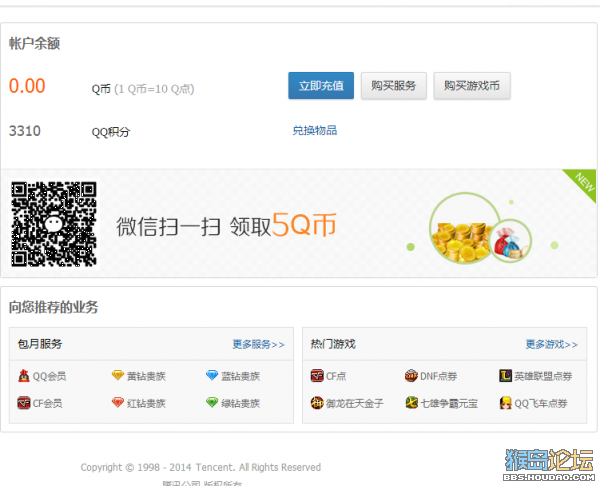Viewport: 600px width, 486px height.
Task: Click the Tencent copyright footer text
Action: coord(201,467)
